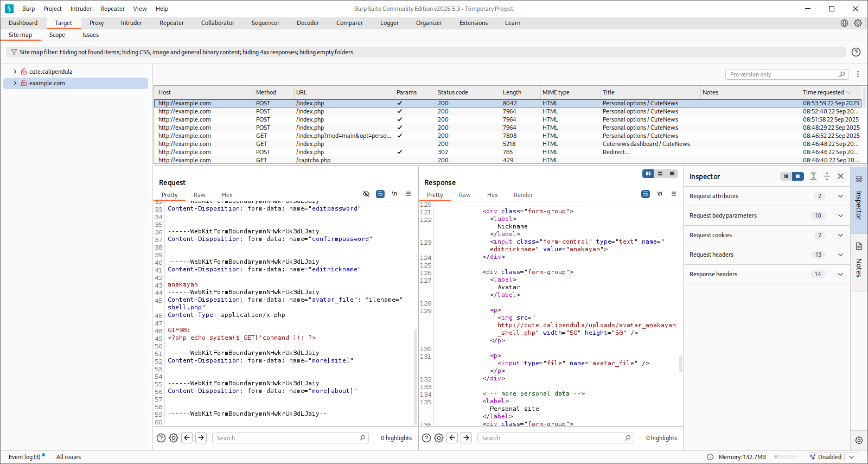Go to next match in Request search
Viewport: 868px width, 464px height.
tap(201, 438)
